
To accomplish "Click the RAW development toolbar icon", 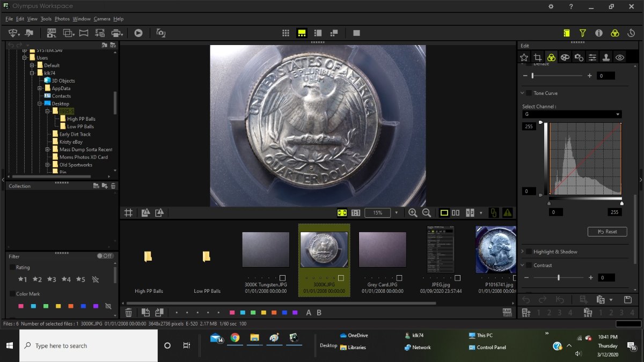I will pos(52,33).
